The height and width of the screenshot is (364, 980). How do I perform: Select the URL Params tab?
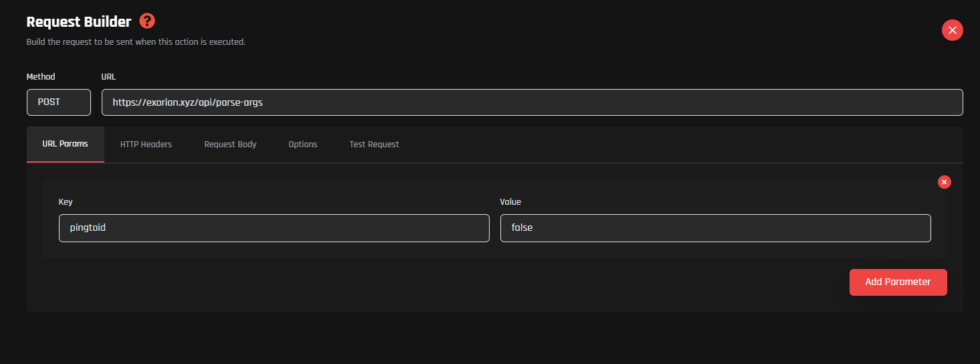click(65, 144)
